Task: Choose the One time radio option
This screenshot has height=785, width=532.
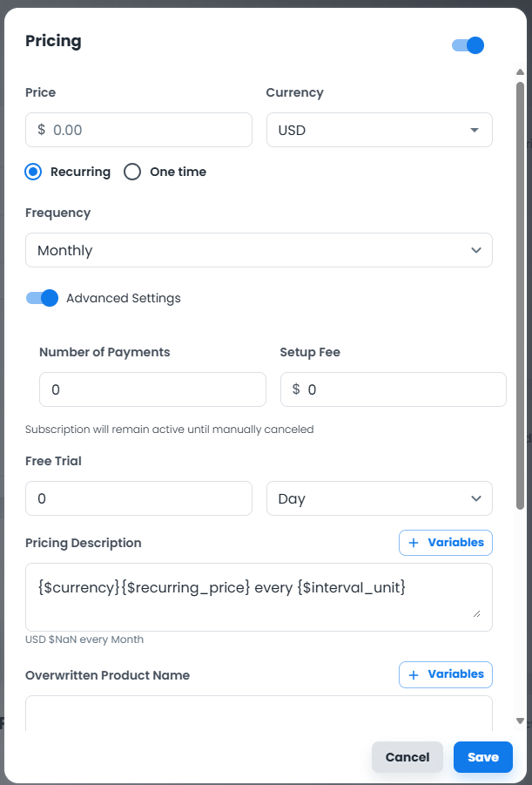Action: click(x=132, y=172)
